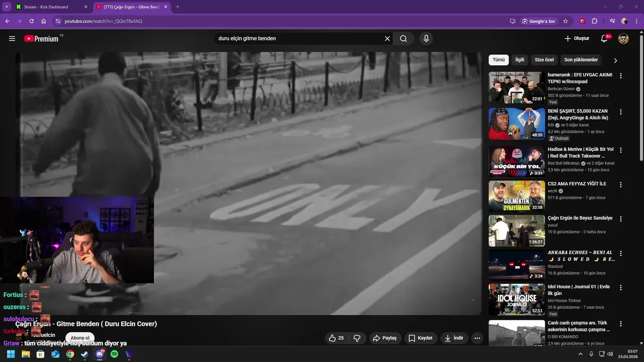Clear the YouTube search box text
Screen dimensions: 644x362
coord(387,39)
